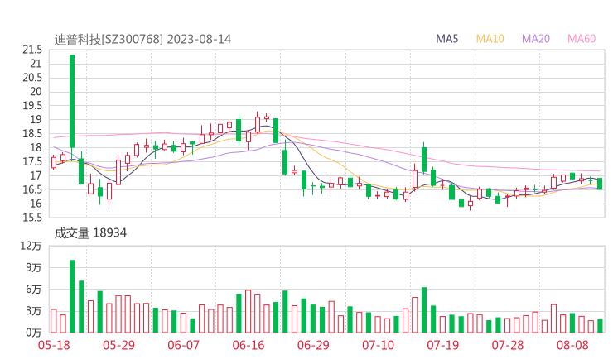Click the 07-28 date label
Screen dimensions: 613x364
[x=508, y=345]
